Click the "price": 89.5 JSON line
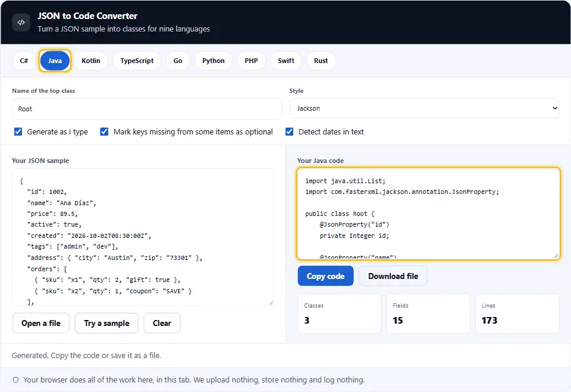The height and width of the screenshot is (392, 571). (x=52, y=214)
